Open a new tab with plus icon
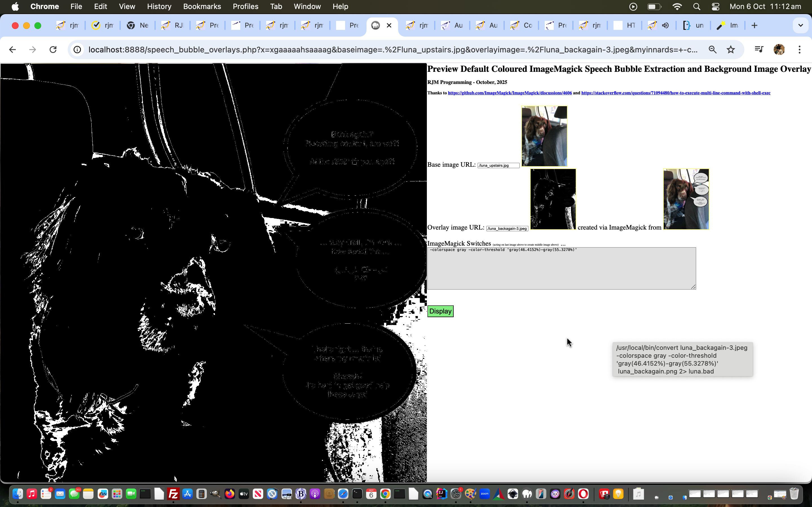The width and height of the screenshot is (812, 507). 754,25
